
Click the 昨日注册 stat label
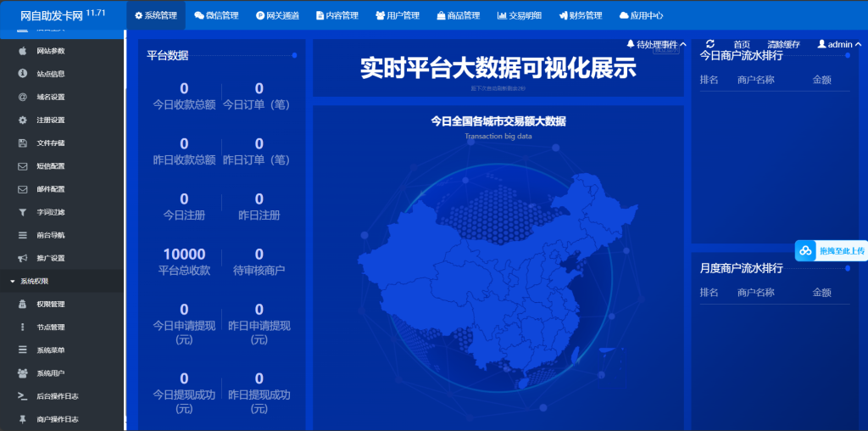click(259, 215)
